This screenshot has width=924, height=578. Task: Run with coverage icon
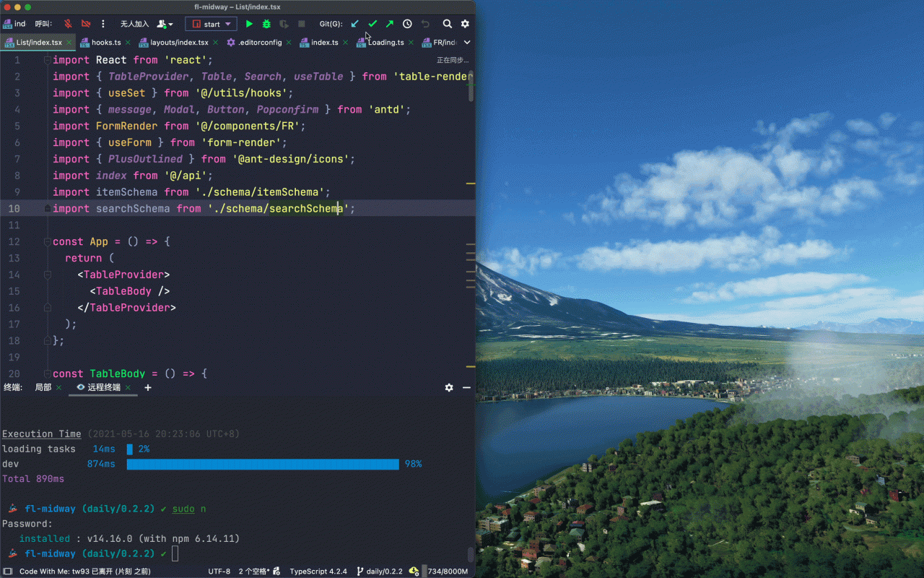click(284, 24)
